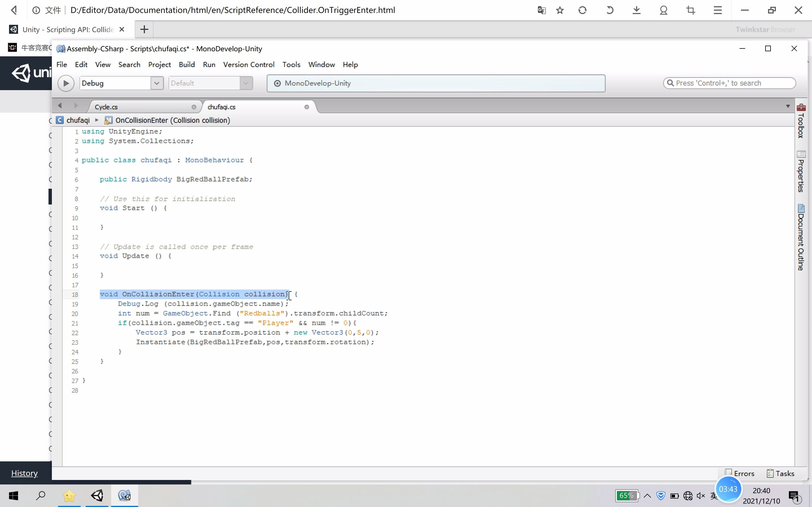Close the chufaqi.cs tab via dot
Viewport: 812px width, 507px height.
coord(306,107)
